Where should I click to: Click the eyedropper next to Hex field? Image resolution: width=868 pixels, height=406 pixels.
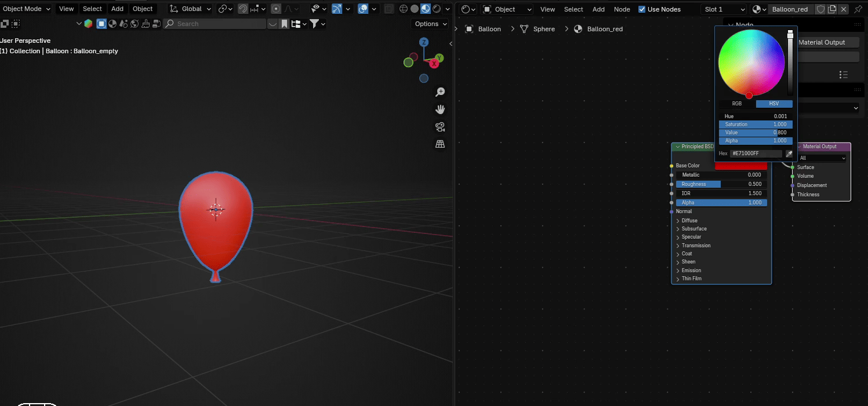point(789,153)
